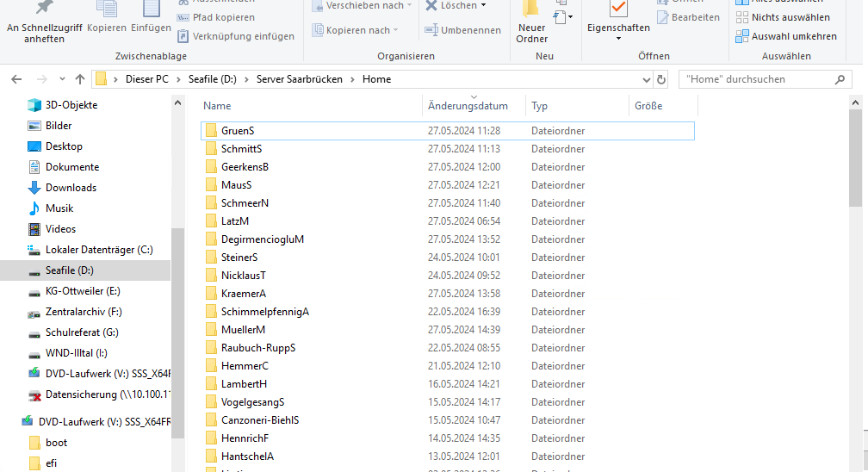Viewport: 868px width, 472px height.
Task: Click the Home breadcrumb
Action: tap(376, 79)
